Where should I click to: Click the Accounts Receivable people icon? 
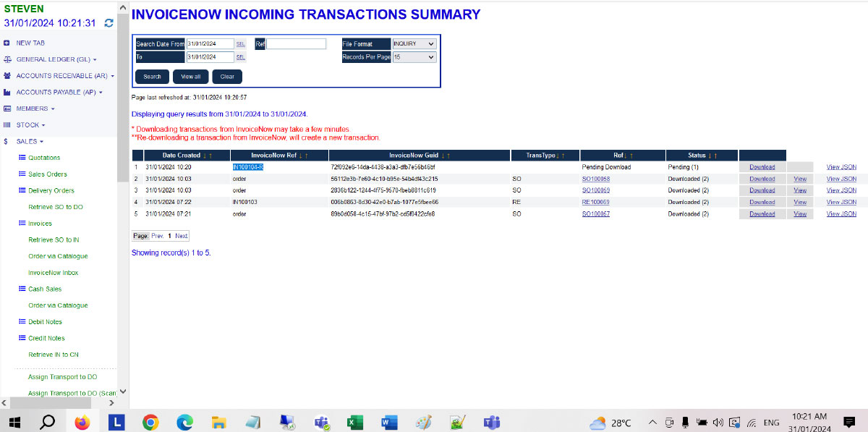[7, 76]
